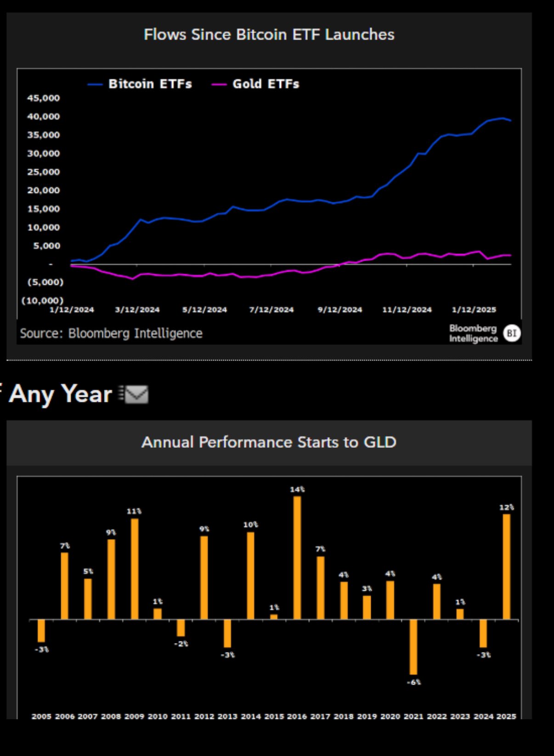The height and width of the screenshot is (756, 554).
Task: Click the envelope mail icon
Action: click(134, 394)
